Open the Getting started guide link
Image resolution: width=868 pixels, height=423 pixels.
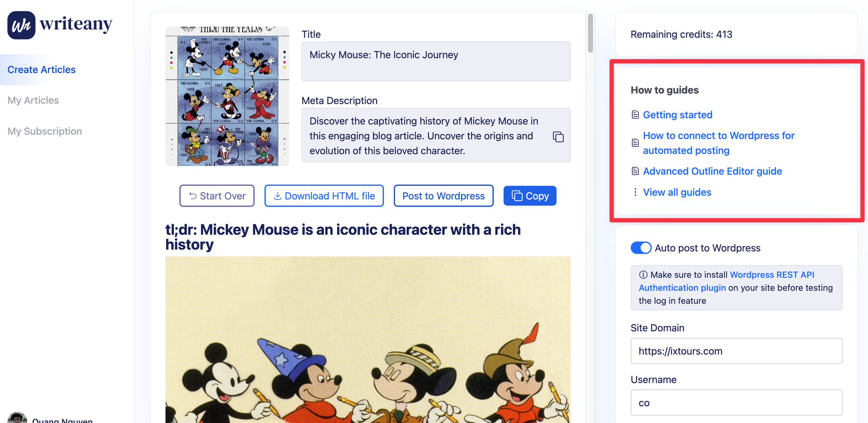(x=677, y=115)
